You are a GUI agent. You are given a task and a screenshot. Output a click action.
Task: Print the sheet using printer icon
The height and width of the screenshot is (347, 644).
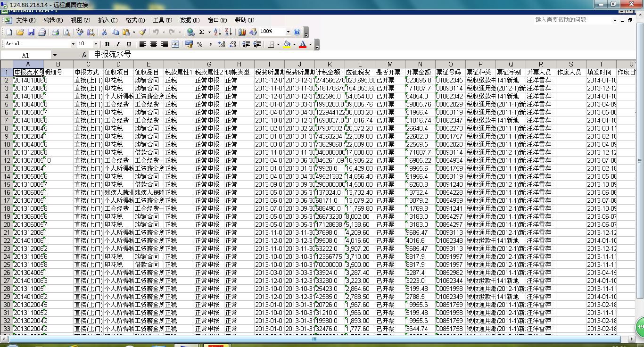tap(55, 32)
